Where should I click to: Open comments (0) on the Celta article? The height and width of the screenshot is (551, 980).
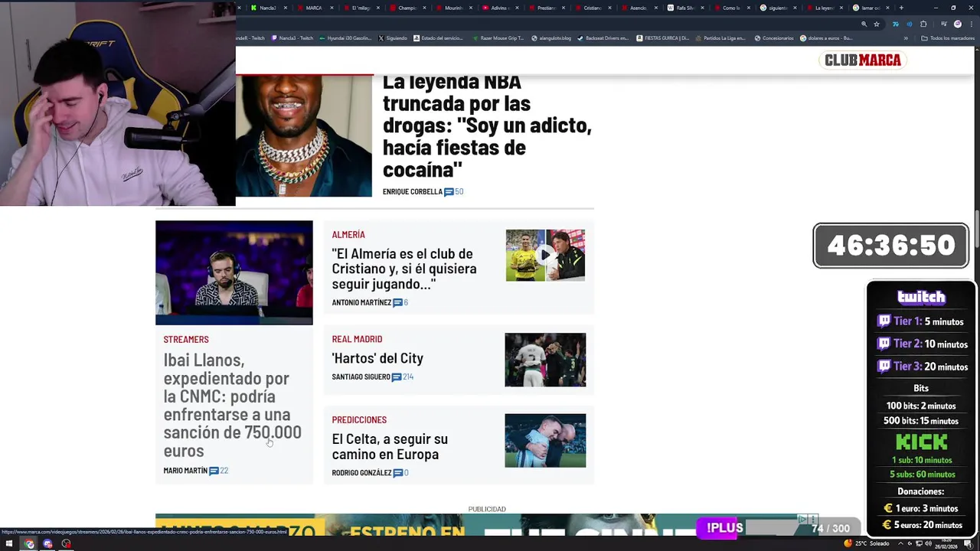click(401, 473)
